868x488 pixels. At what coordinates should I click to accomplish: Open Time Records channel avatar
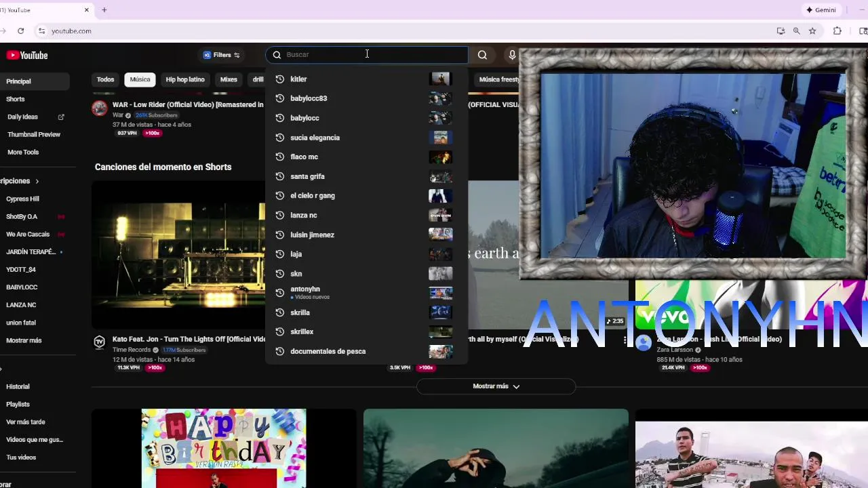click(100, 342)
